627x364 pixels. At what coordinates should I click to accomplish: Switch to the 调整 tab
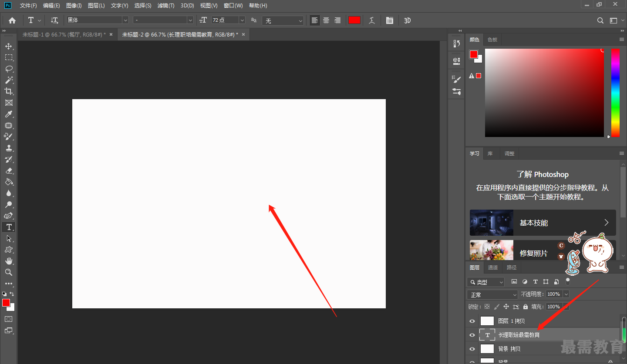point(509,154)
